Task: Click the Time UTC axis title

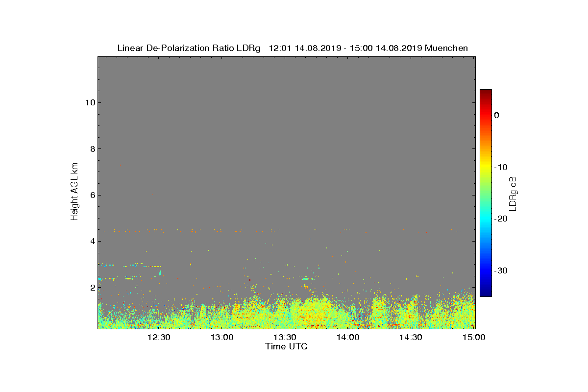Action: tap(286, 346)
